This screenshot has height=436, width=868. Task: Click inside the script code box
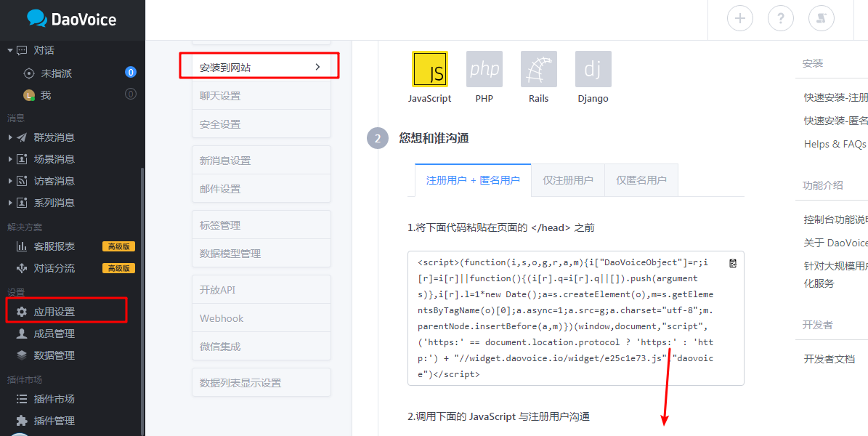click(x=576, y=318)
